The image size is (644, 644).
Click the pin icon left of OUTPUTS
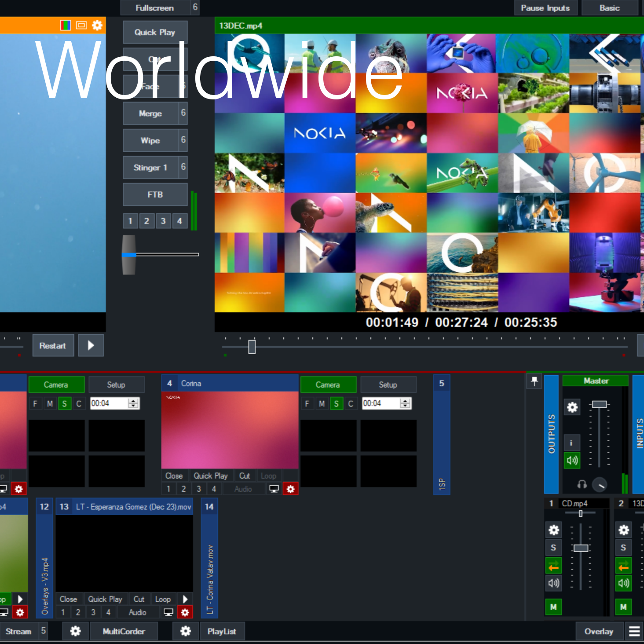[534, 381]
